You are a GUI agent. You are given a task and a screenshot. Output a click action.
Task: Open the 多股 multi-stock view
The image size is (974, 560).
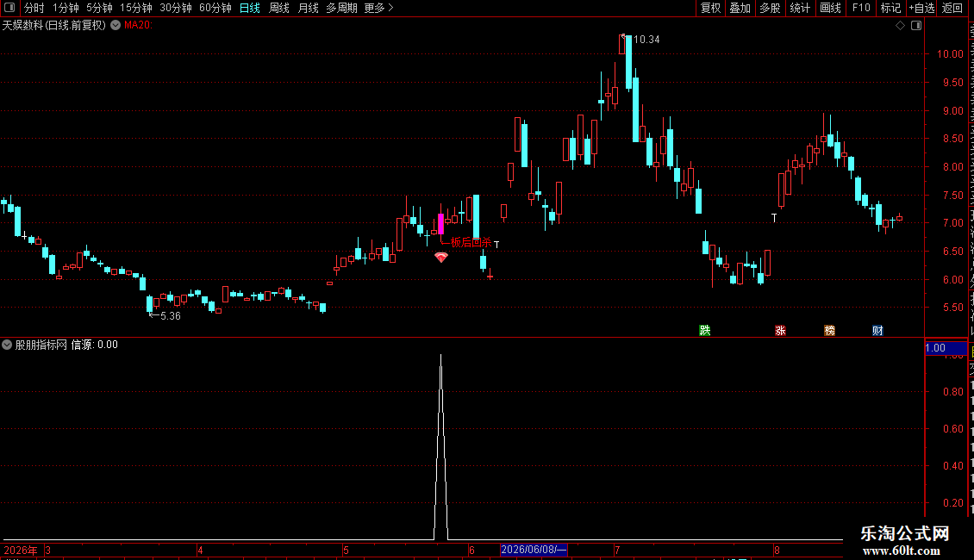[x=770, y=8]
